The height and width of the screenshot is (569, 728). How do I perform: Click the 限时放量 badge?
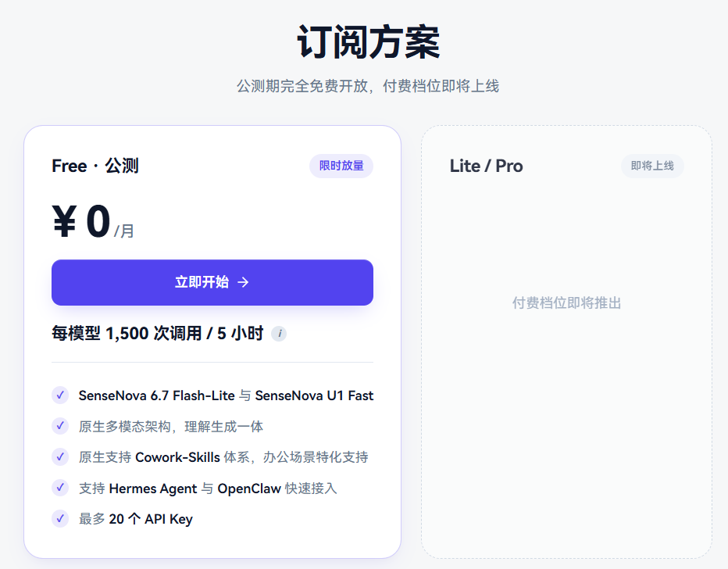pos(341,166)
